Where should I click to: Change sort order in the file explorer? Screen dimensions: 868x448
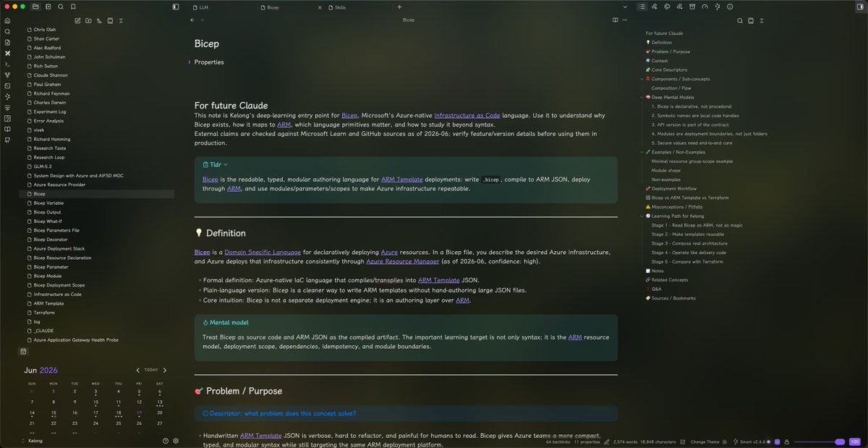click(99, 20)
